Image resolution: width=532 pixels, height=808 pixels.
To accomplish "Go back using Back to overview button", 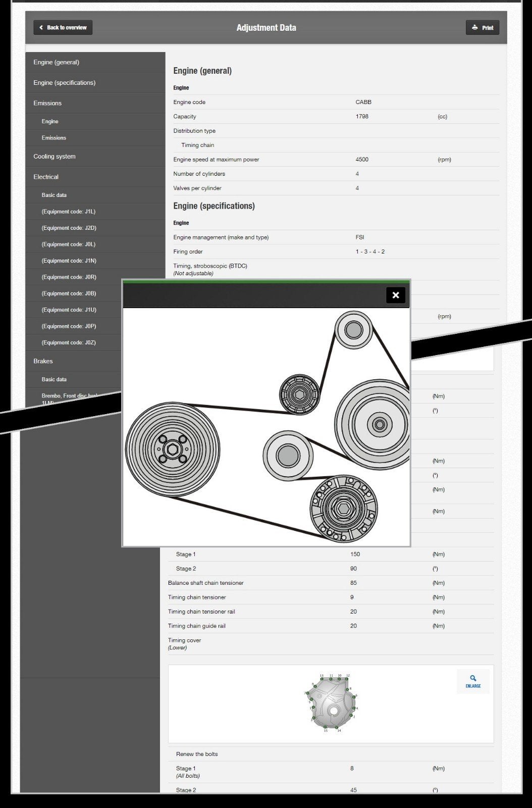I will (63, 28).
